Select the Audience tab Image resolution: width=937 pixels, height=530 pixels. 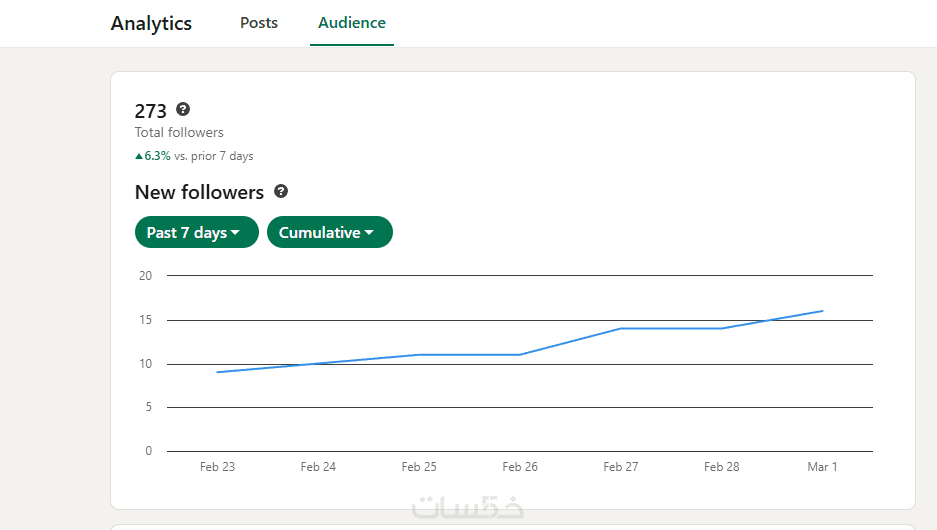click(x=352, y=22)
